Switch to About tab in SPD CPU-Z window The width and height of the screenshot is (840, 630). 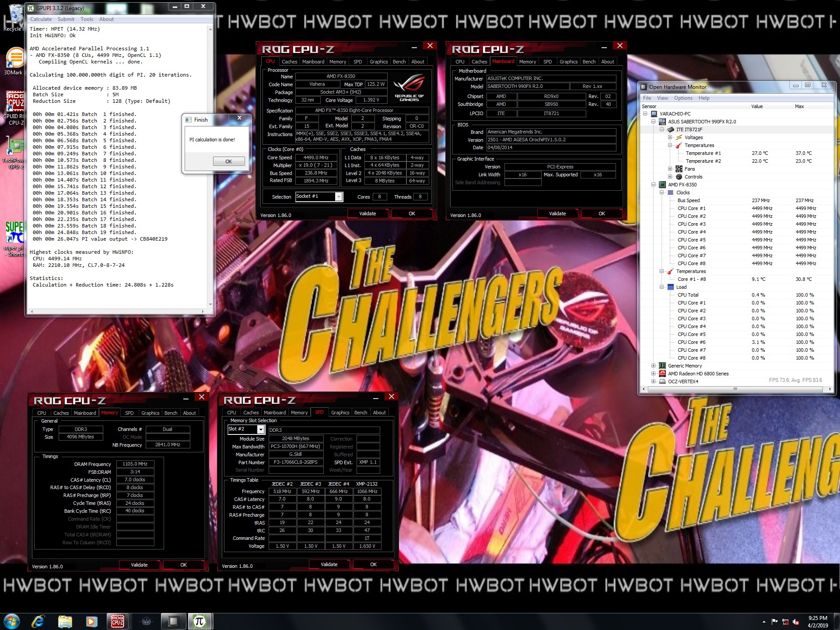379,413
